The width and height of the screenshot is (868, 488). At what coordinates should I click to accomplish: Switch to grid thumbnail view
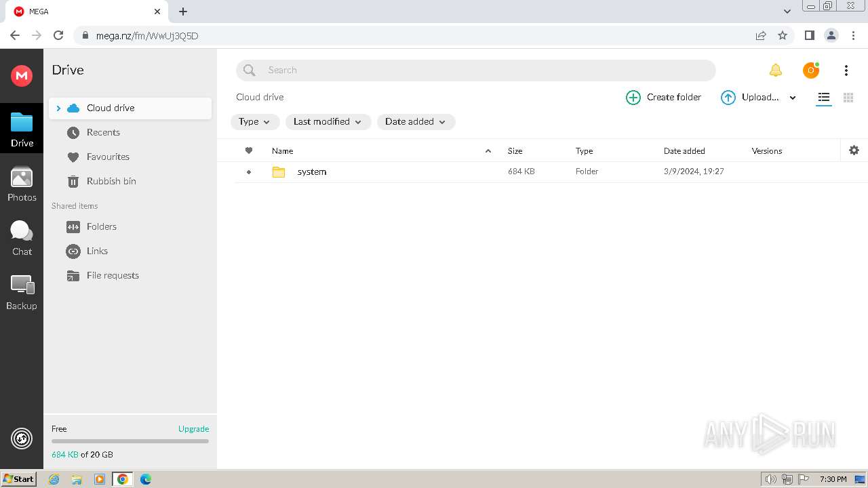pos(848,98)
